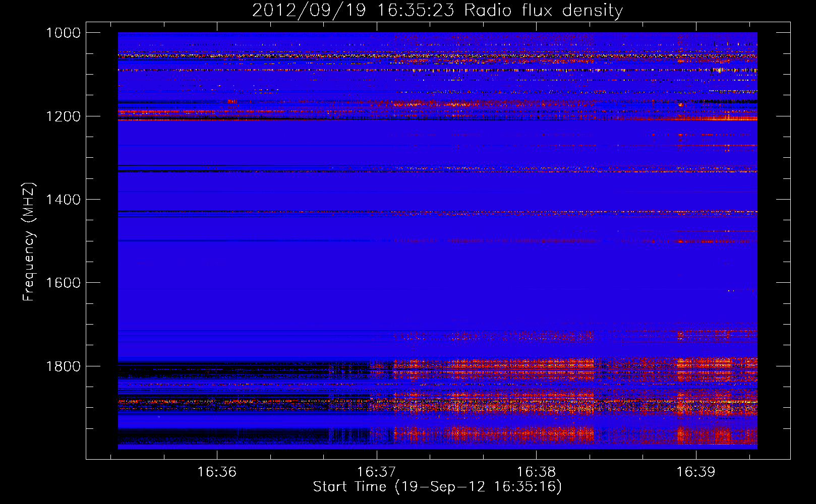Click the '16:39' time axis label

[x=695, y=472]
